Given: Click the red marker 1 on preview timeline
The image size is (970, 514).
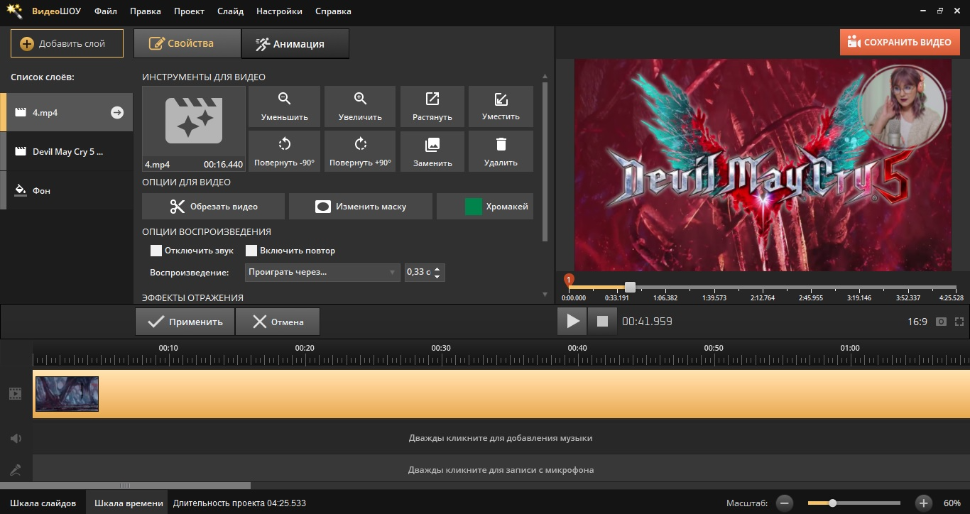Looking at the screenshot, I should (569, 280).
